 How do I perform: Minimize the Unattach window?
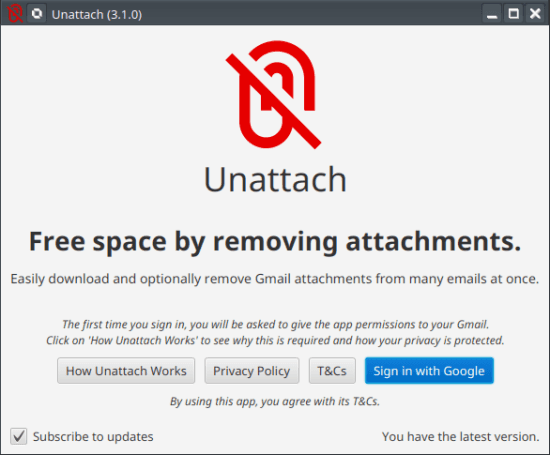pos(492,14)
